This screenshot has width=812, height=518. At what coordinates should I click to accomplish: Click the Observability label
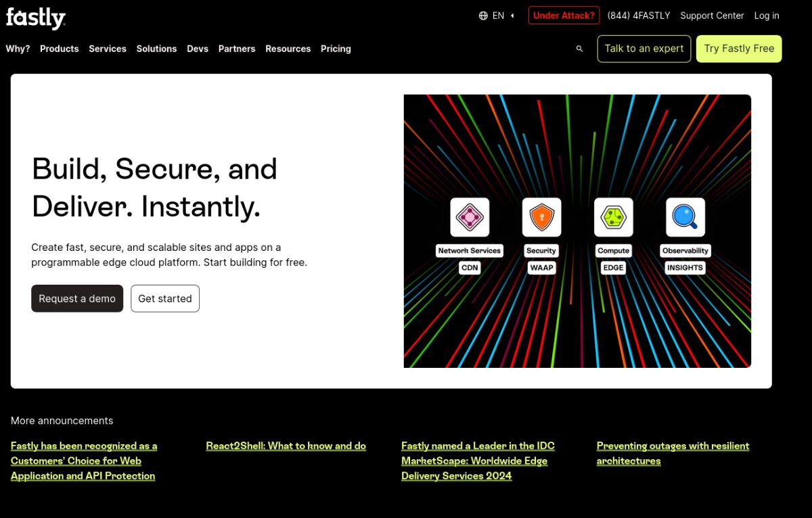[685, 251]
